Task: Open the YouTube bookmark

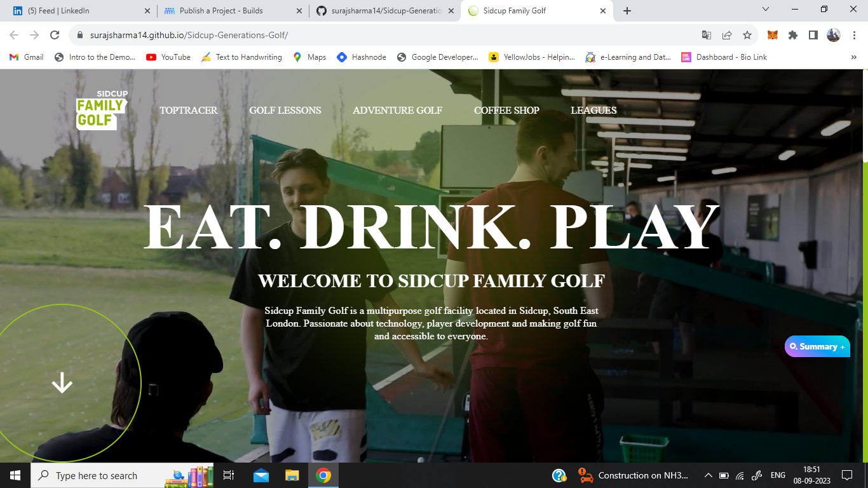Action: [x=168, y=57]
